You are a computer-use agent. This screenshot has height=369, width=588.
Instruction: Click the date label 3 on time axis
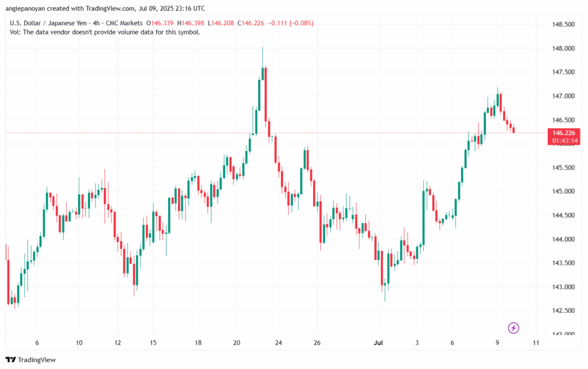tap(417, 343)
